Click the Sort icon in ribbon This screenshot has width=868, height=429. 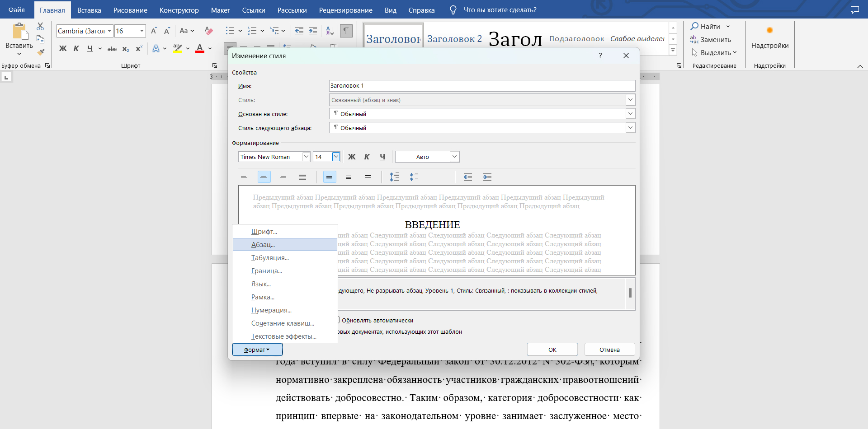click(330, 31)
